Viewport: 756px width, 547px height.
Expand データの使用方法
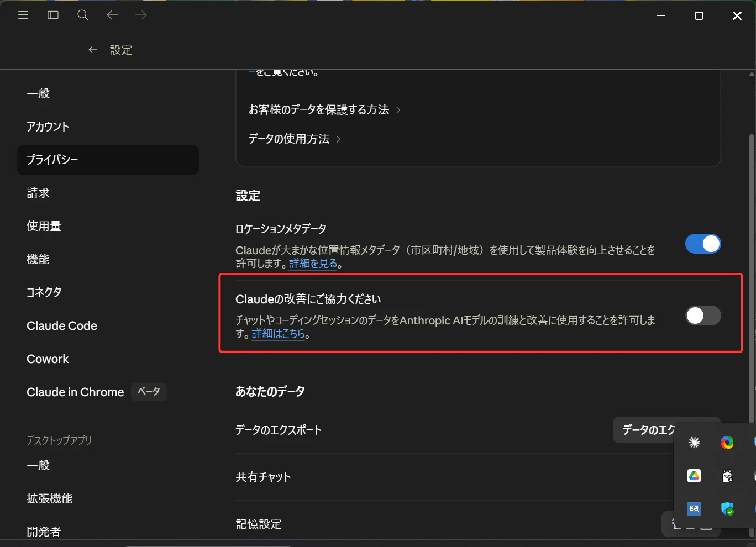(295, 139)
